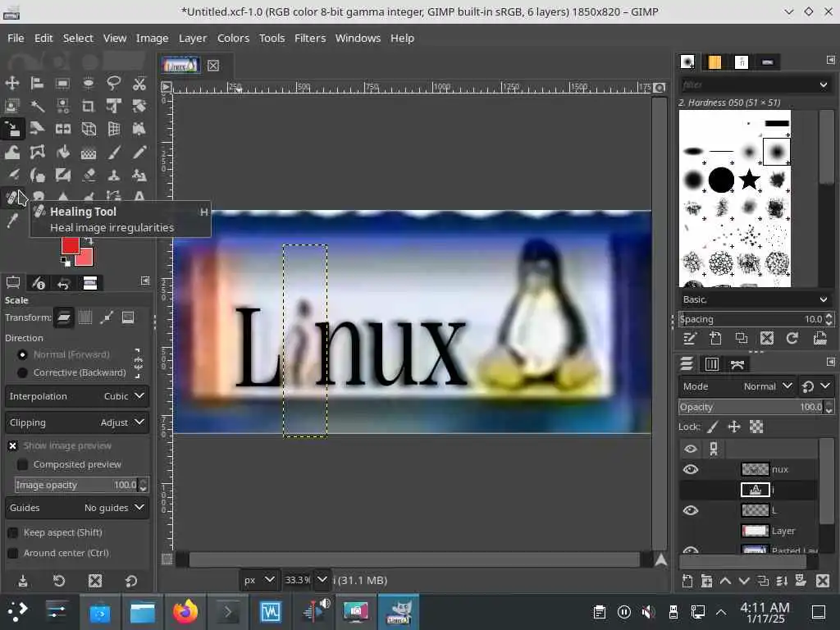Select the Flip tool
840x630 pixels.
[62, 129]
